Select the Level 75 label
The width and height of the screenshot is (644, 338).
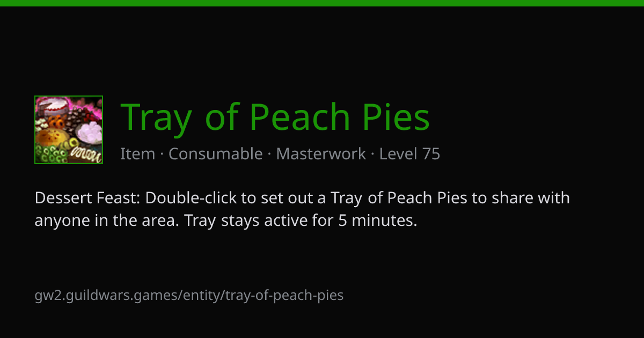(409, 154)
